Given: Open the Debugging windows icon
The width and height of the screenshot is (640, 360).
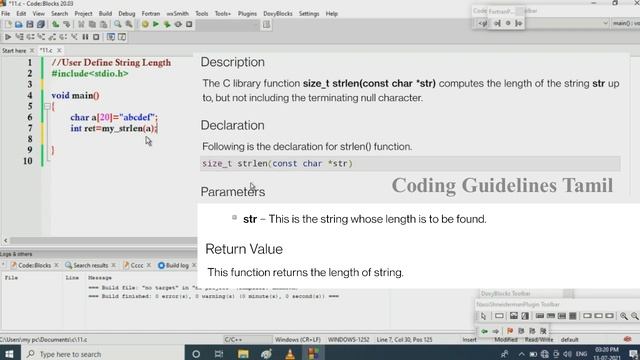Looking at the screenshot, I should point(111,37).
